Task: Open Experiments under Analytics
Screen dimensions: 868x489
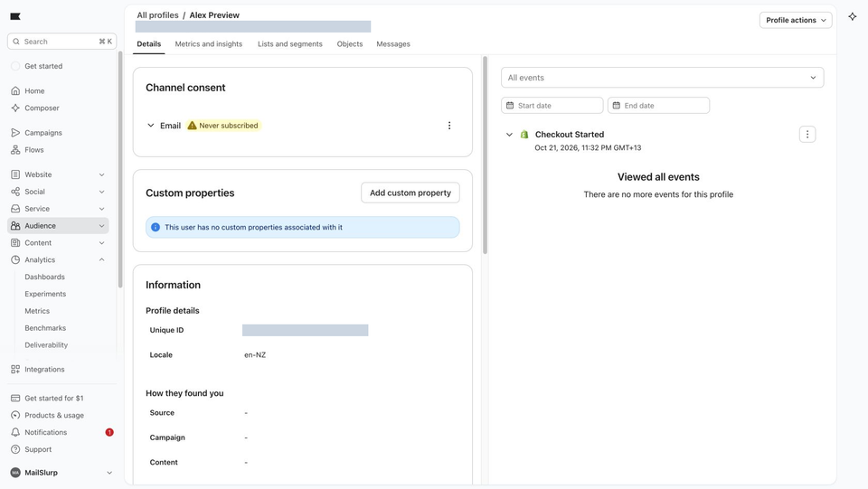Action: pyautogui.click(x=45, y=295)
